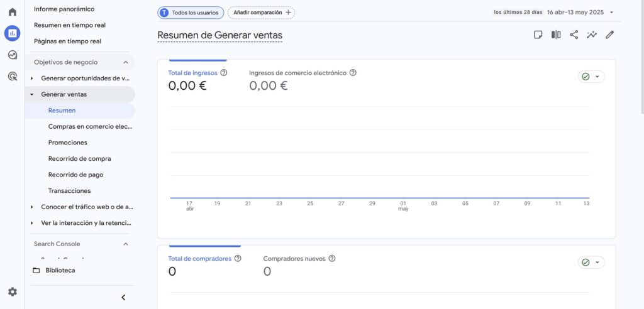This screenshot has height=309, width=644.
Task: Switch to Ingresos de comercio electrónico metric
Action: [x=297, y=73]
